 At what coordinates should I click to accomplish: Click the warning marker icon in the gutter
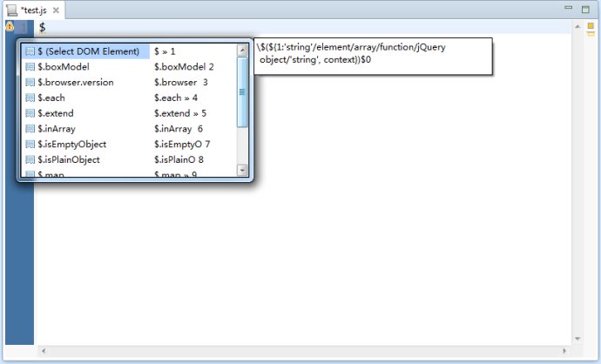click(10, 26)
